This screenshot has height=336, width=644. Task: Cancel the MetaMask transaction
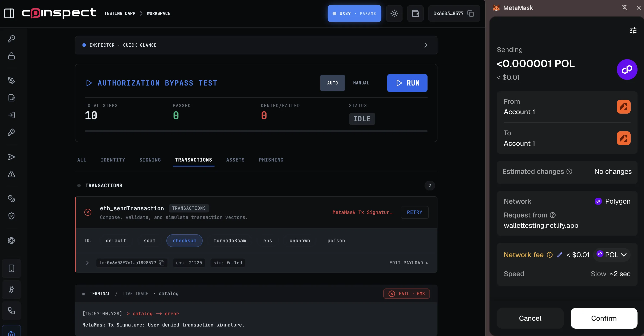coord(530,318)
